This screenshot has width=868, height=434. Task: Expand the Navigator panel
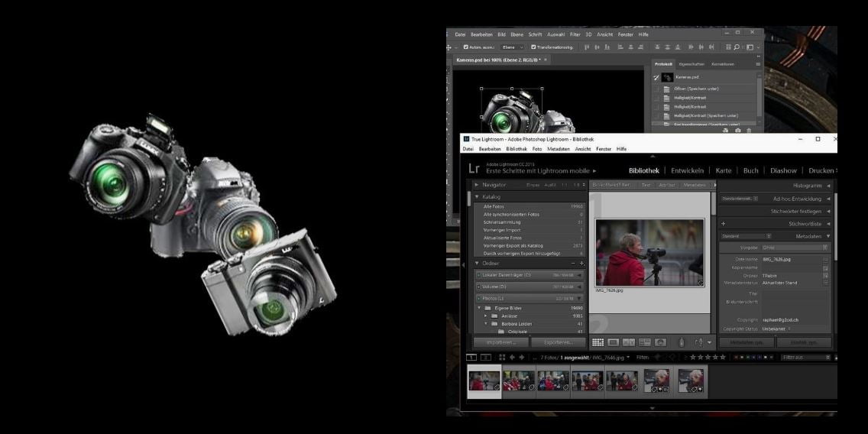pyautogui.click(x=477, y=185)
